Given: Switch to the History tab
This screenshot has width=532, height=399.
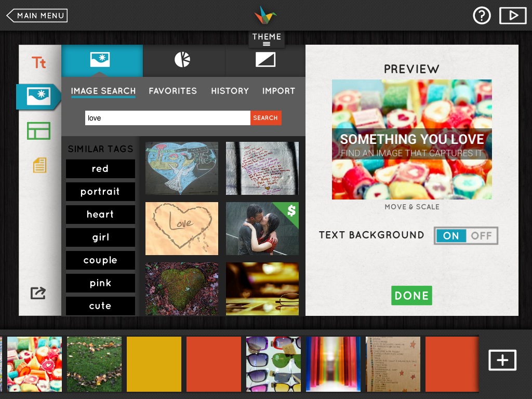Looking at the screenshot, I should click(230, 91).
